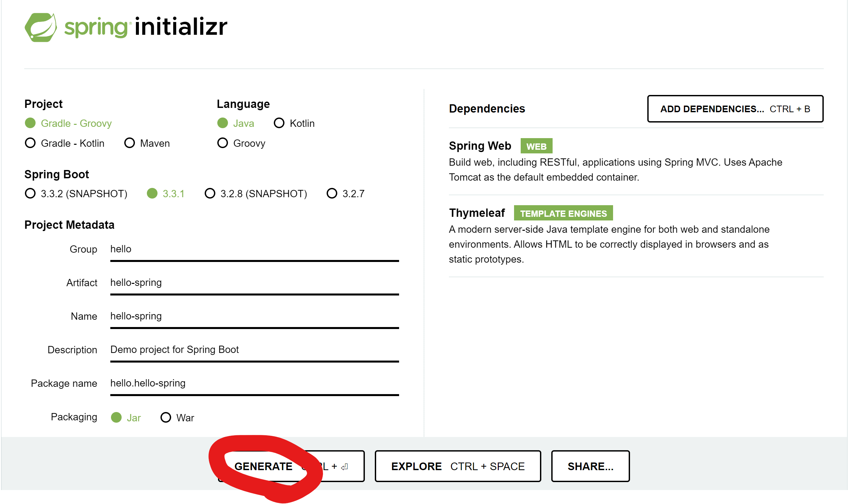Choose Jar packaging

pyautogui.click(x=126, y=417)
